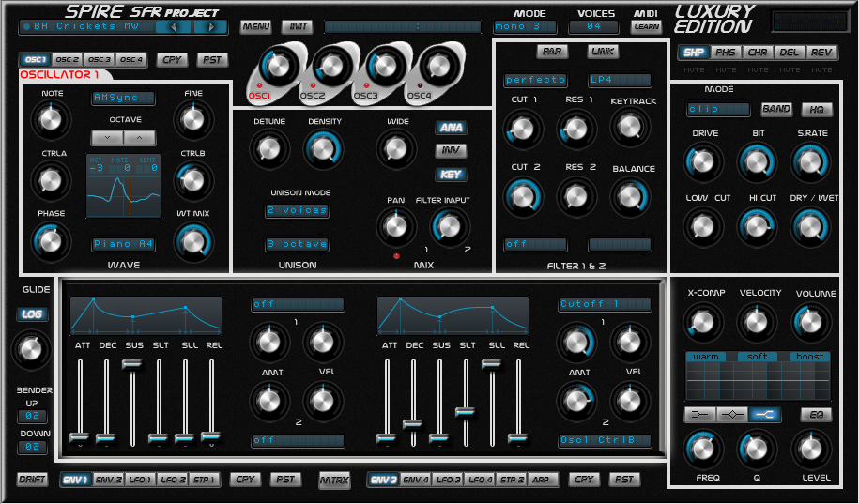
Task: Select the first EQ filter shape icon
Action: [x=699, y=415]
